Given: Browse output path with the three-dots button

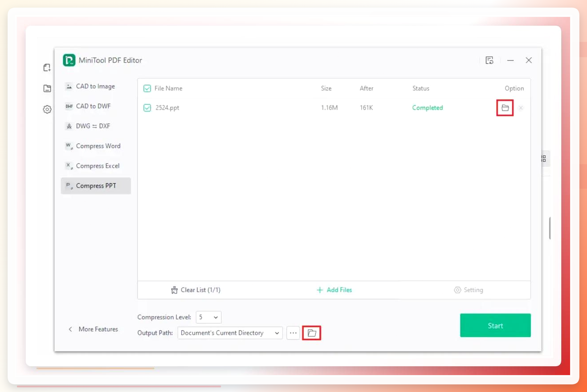Looking at the screenshot, I should tap(293, 333).
